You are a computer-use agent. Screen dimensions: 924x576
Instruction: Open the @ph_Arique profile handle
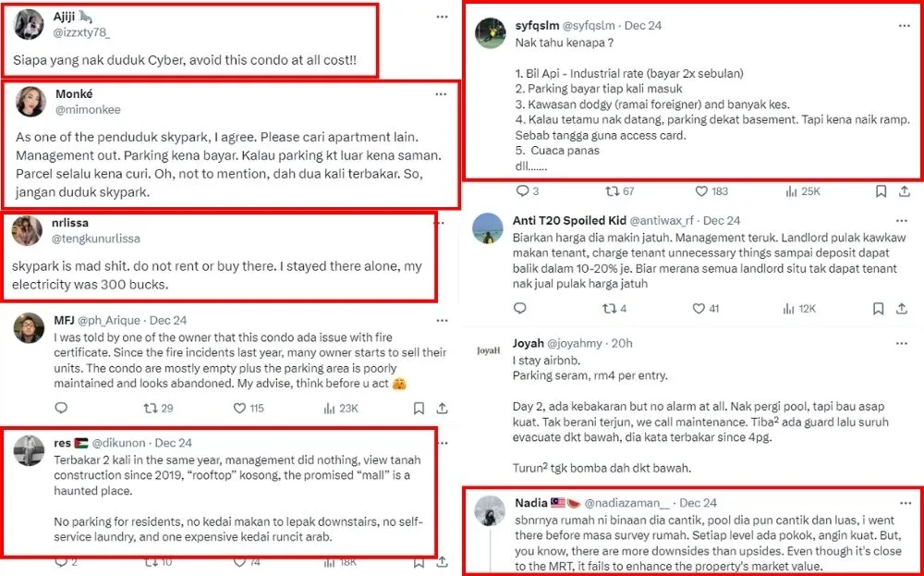pos(115,319)
